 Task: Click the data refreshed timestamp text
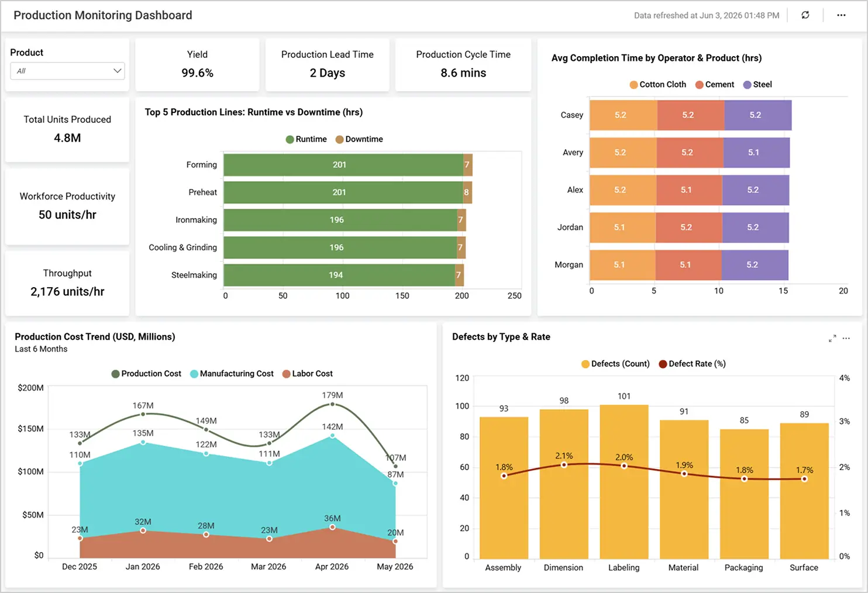point(707,16)
